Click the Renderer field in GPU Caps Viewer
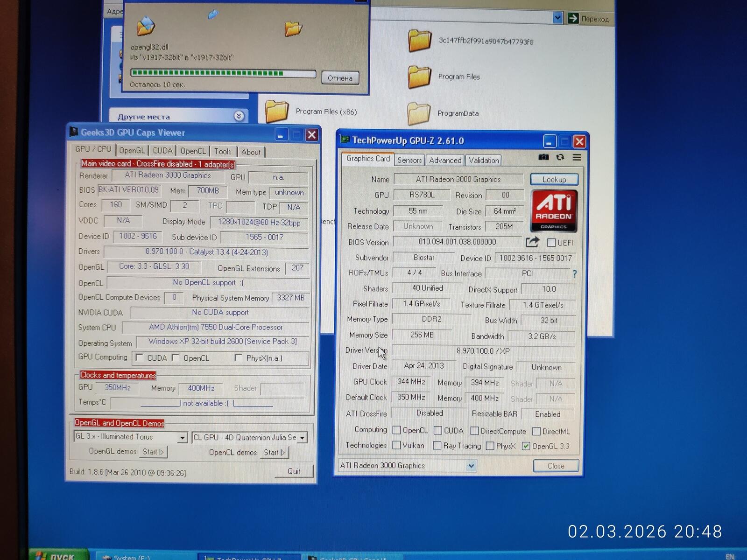 168,175
